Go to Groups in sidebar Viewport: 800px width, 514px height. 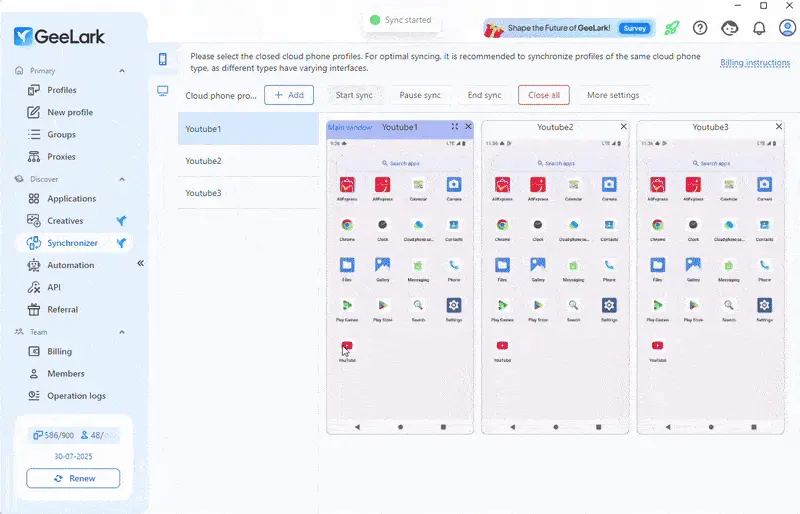click(x=61, y=134)
